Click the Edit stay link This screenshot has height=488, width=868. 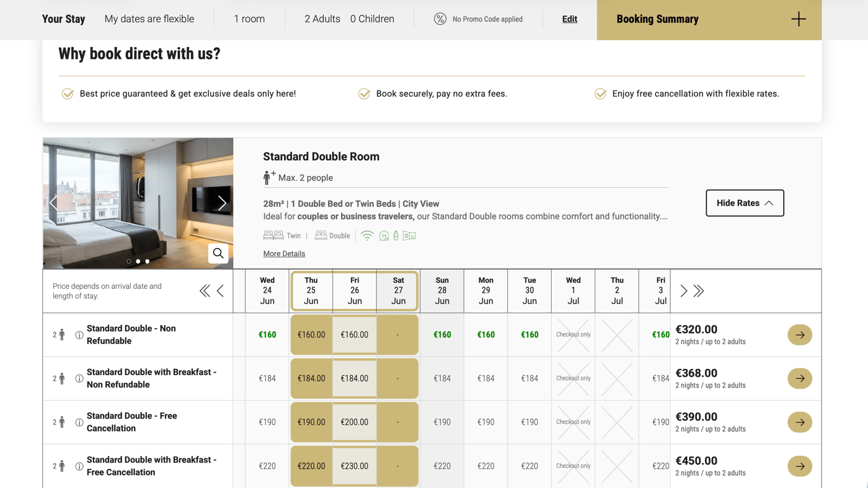[570, 19]
